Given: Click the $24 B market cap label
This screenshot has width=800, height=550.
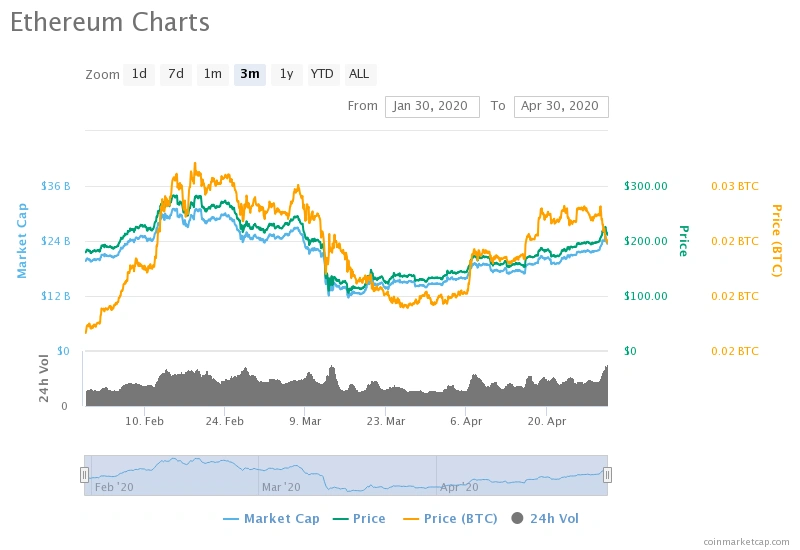Looking at the screenshot, I should coord(56,241).
